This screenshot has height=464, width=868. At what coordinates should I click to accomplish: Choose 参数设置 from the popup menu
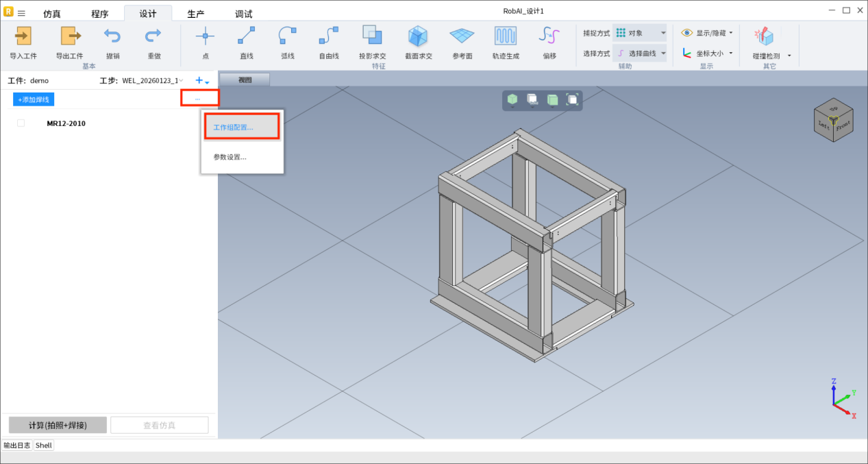point(230,157)
